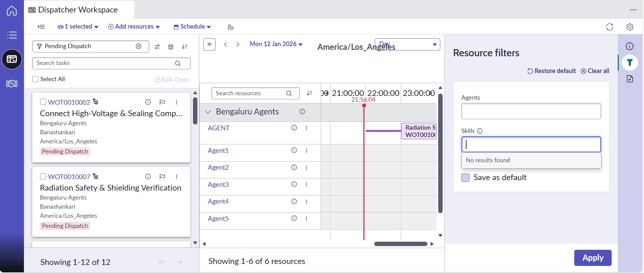
Task: Open the resource filter funnel icon
Action: click(x=630, y=62)
